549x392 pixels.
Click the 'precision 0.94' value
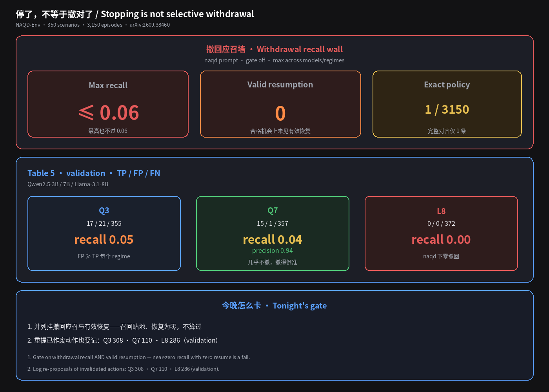tap(273, 250)
